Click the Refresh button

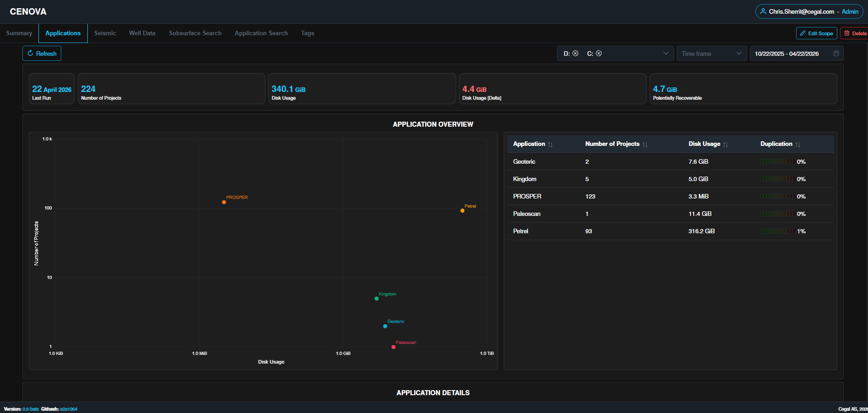click(42, 54)
